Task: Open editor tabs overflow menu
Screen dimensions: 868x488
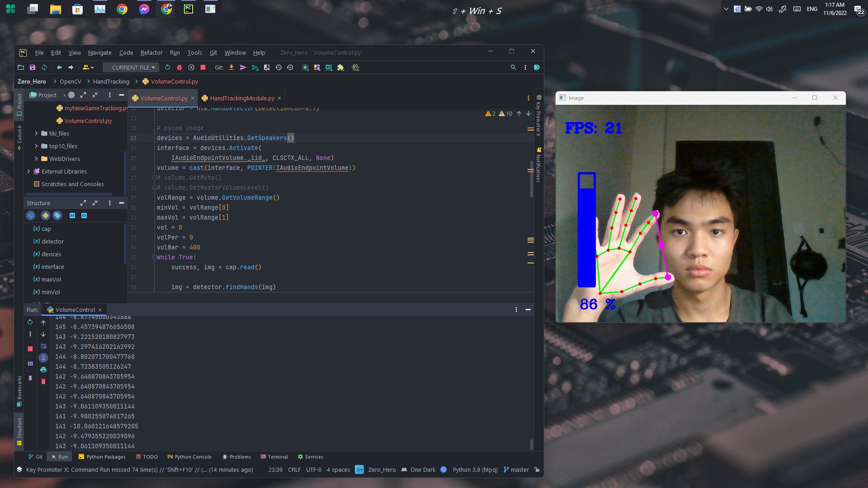Action: [x=528, y=98]
